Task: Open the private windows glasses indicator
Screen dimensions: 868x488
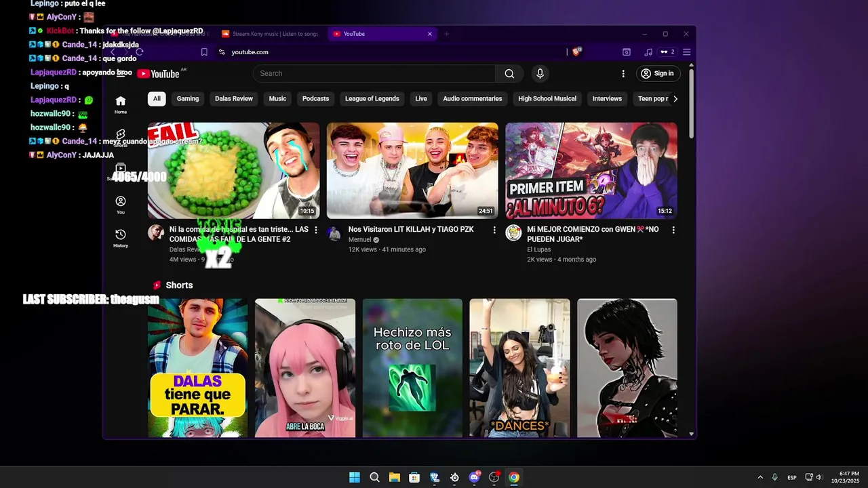Action: point(668,52)
